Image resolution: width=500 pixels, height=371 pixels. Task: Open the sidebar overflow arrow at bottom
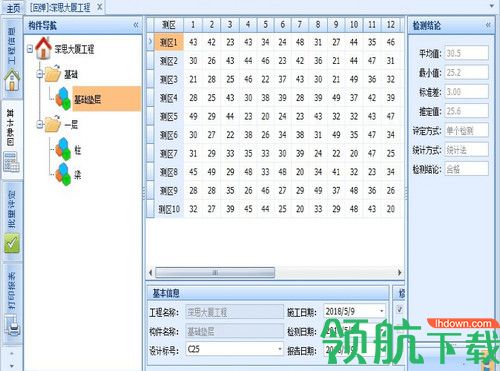(12, 366)
